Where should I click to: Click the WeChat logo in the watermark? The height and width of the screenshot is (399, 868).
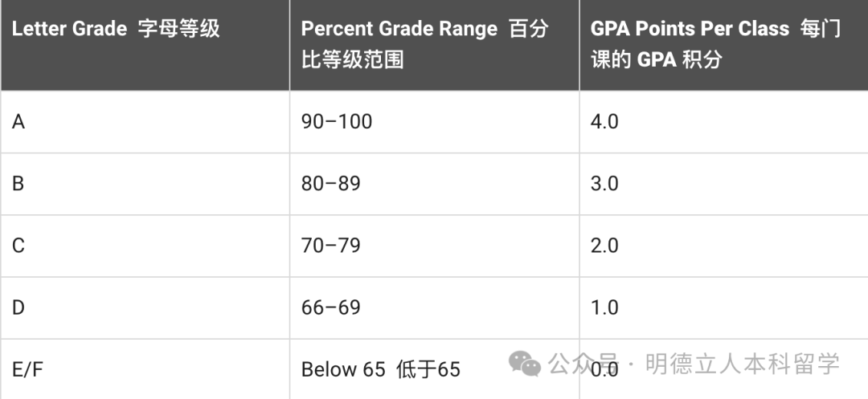tap(526, 364)
